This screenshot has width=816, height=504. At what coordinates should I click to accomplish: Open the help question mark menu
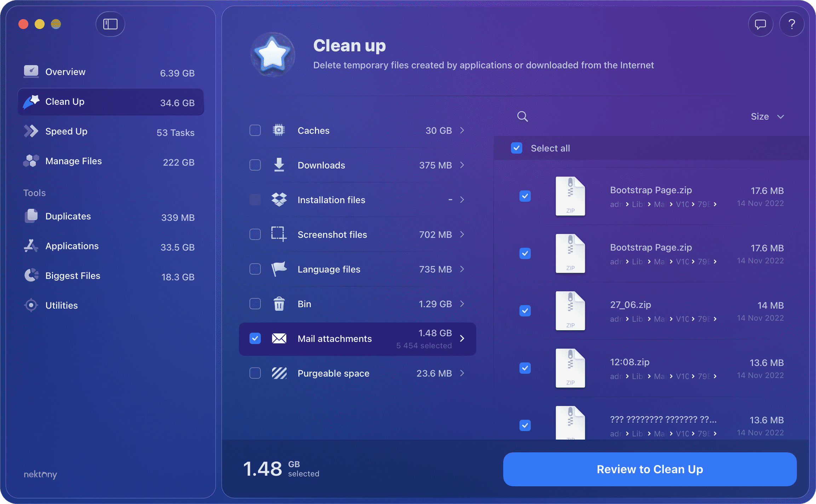pyautogui.click(x=792, y=24)
